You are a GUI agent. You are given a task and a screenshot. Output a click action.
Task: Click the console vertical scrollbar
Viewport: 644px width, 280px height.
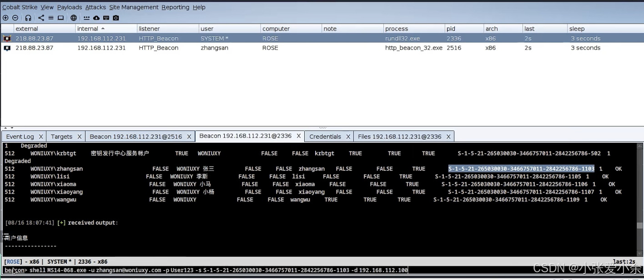(x=640, y=200)
